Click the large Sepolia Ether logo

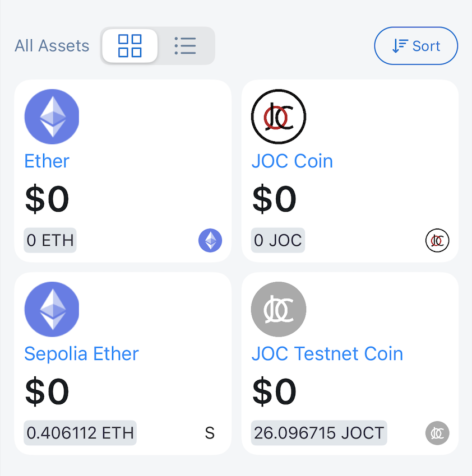[x=52, y=309]
